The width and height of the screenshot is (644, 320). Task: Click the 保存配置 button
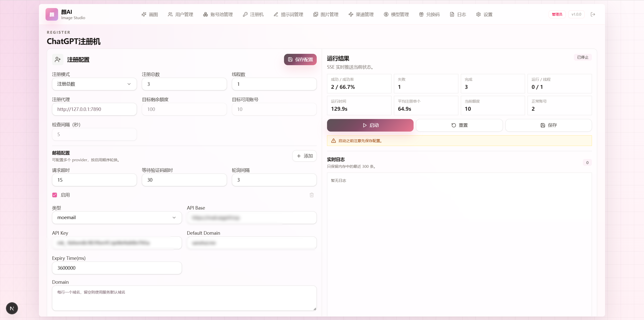tap(300, 60)
